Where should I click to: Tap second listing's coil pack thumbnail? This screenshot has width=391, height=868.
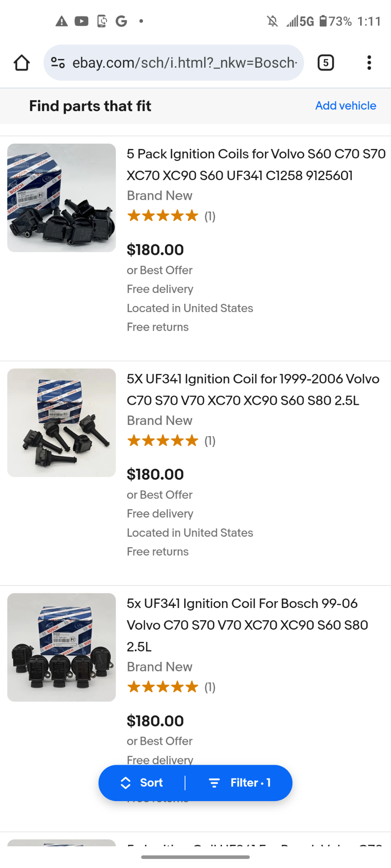62,423
